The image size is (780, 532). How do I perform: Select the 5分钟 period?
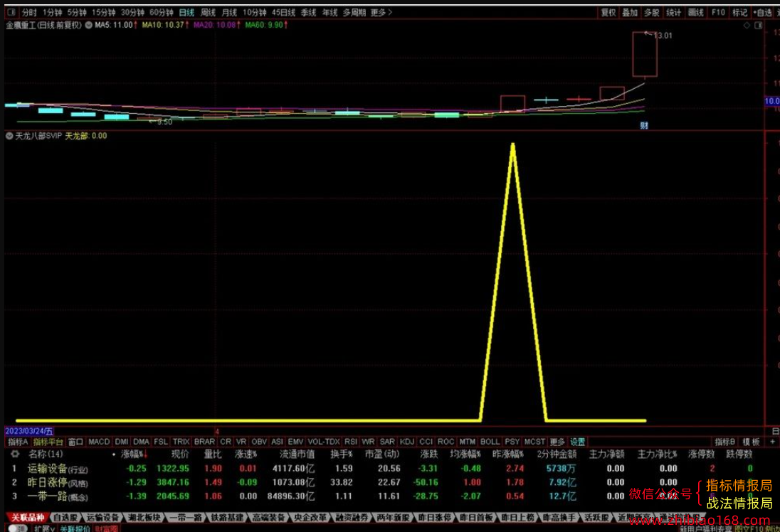[77, 12]
